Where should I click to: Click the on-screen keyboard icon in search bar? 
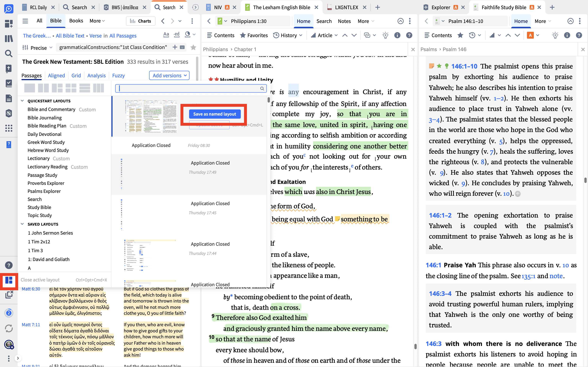[x=182, y=47]
